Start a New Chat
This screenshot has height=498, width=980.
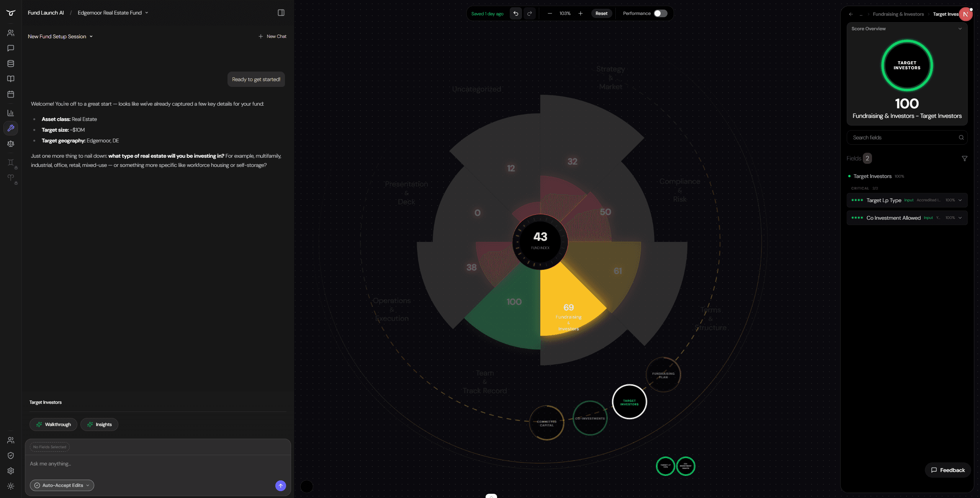(x=272, y=36)
